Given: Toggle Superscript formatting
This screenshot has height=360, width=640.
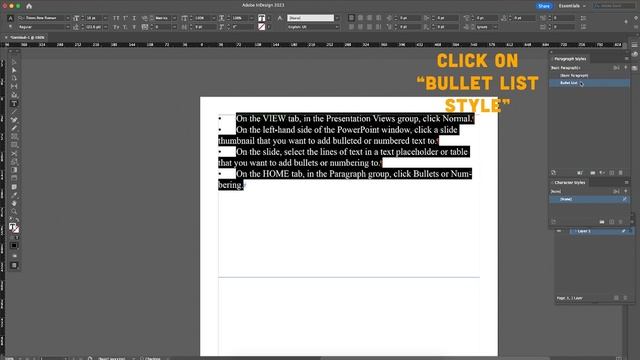Looking at the screenshot, I should click(125, 18).
